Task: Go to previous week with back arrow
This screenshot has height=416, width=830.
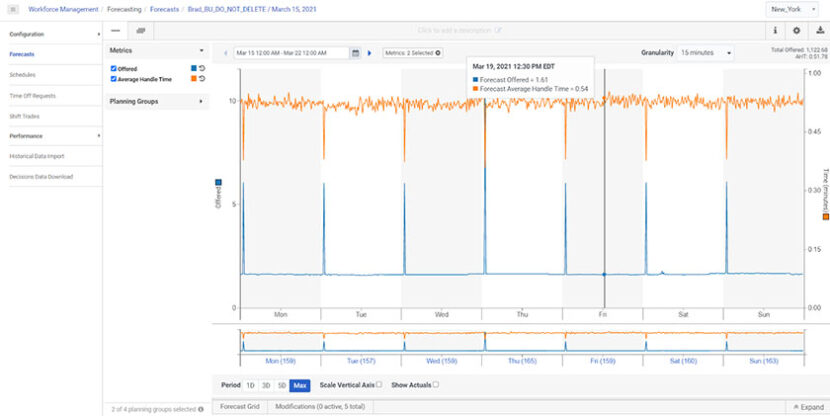Action: pyautogui.click(x=226, y=53)
